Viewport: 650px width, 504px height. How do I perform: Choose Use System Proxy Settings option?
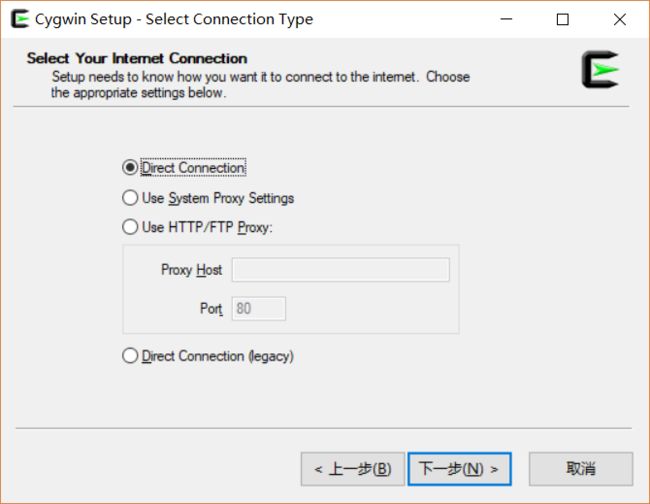pos(130,198)
